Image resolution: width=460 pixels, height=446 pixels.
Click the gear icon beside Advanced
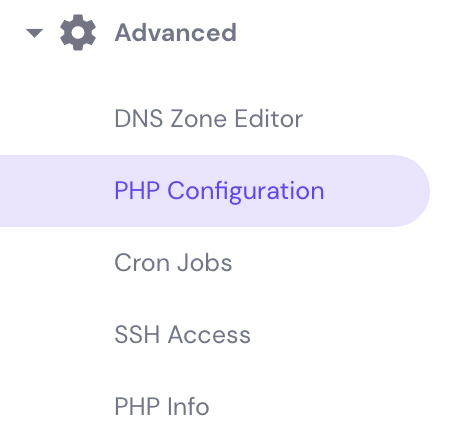(x=78, y=32)
